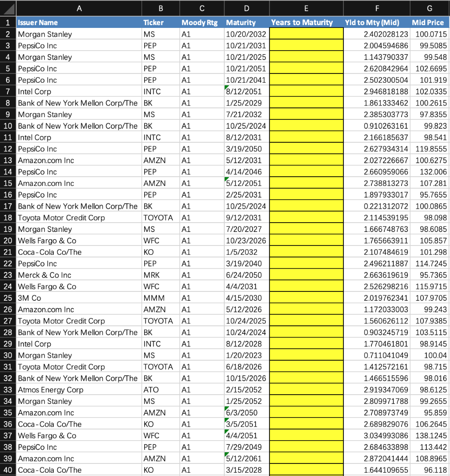Select column B header

161,8
